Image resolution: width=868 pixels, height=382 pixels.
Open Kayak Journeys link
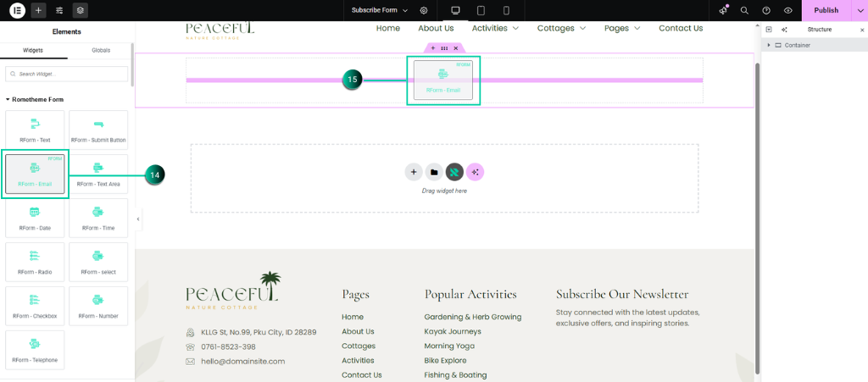coord(453,332)
